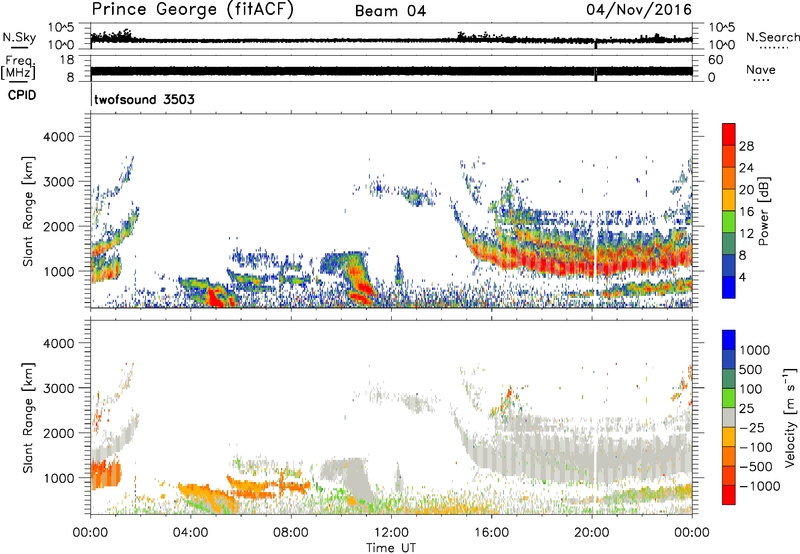
Task: Click the "18" frequency tick label
Action: click(x=67, y=60)
